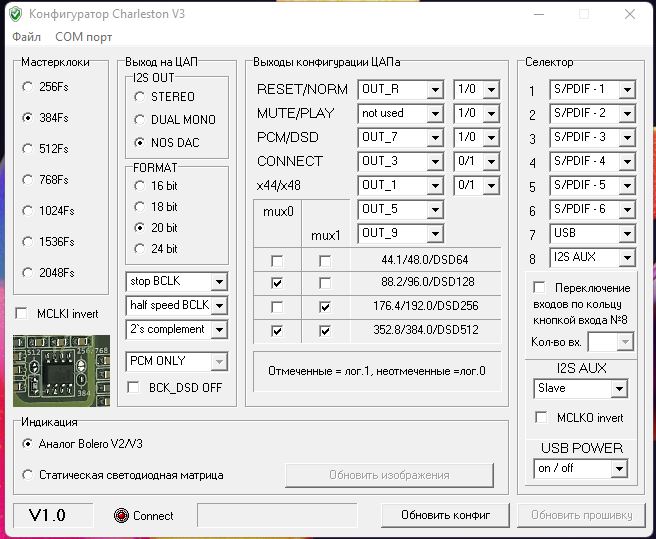The height and width of the screenshot is (539, 656).
Task: Toggle the BCK_DSD OFF checkbox
Action: pos(133,387)
